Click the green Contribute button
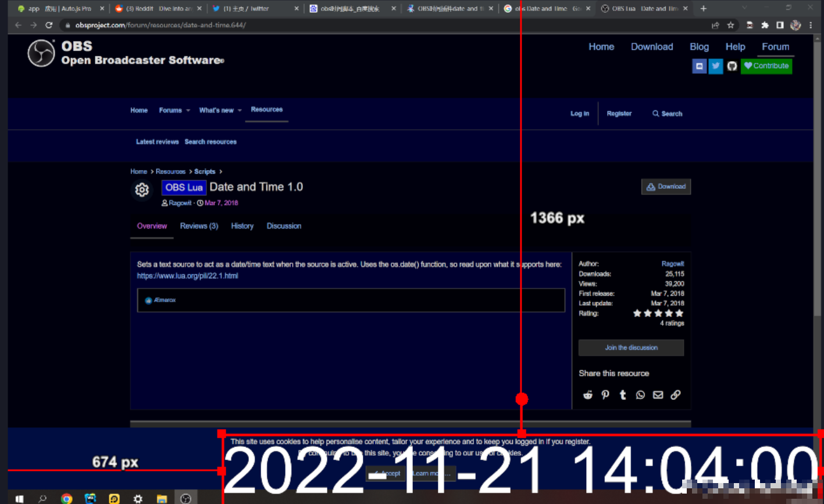The width and height of the screenshot is (824, 504). (x=766, y=66)
